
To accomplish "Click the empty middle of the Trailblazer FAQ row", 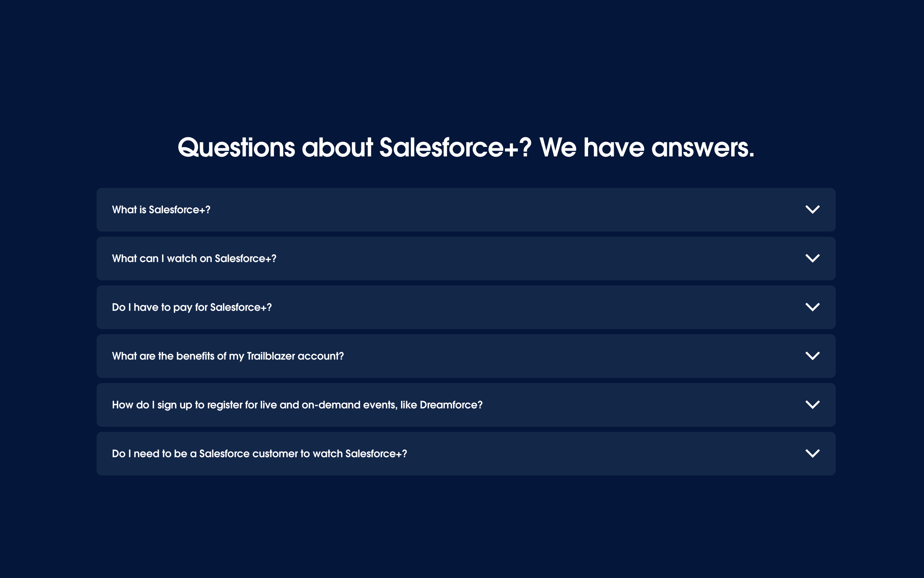I will pos(573,356).
